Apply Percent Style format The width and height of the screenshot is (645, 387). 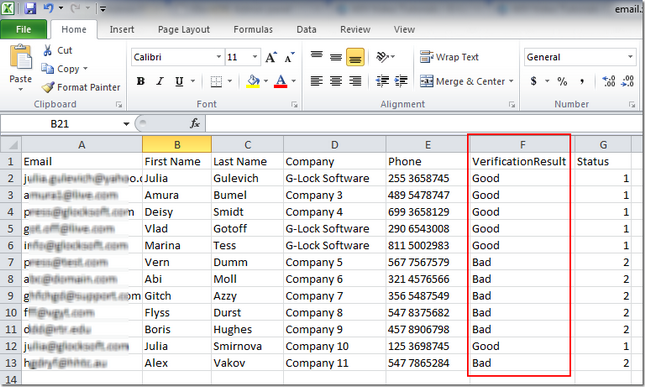[x=562, y=81]
